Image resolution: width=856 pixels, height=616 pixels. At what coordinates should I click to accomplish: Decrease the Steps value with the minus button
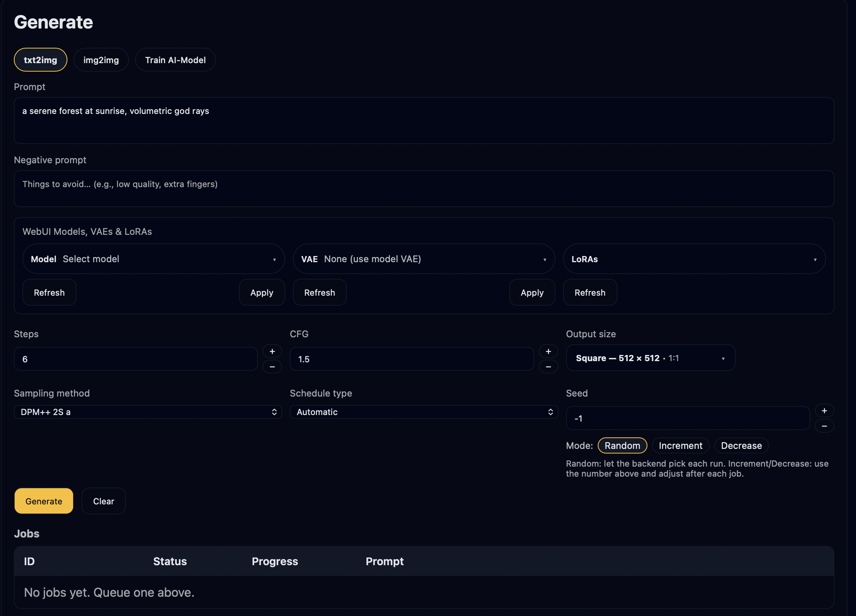[272, 367]
